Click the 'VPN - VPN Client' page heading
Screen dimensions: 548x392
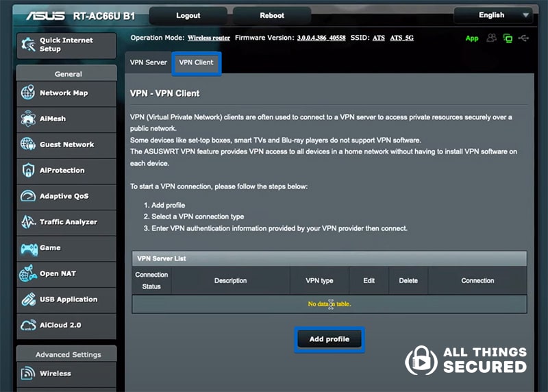click(164, 93)
